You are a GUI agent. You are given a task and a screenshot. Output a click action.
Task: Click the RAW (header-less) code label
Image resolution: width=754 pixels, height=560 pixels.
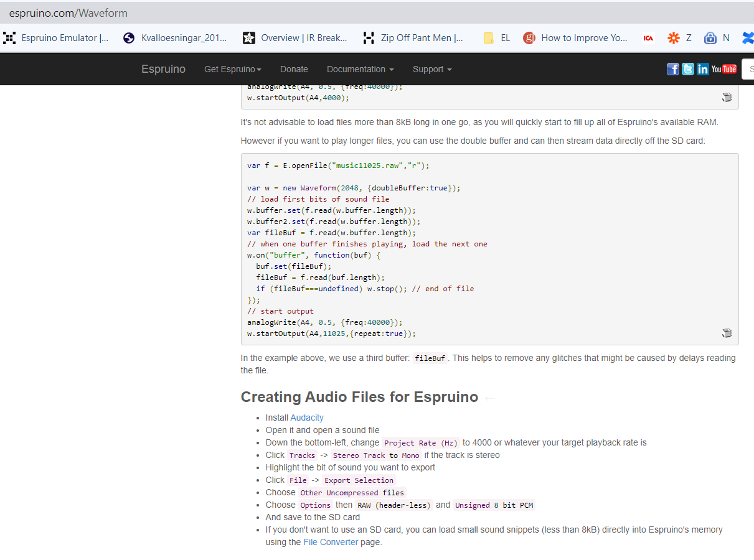394,505
